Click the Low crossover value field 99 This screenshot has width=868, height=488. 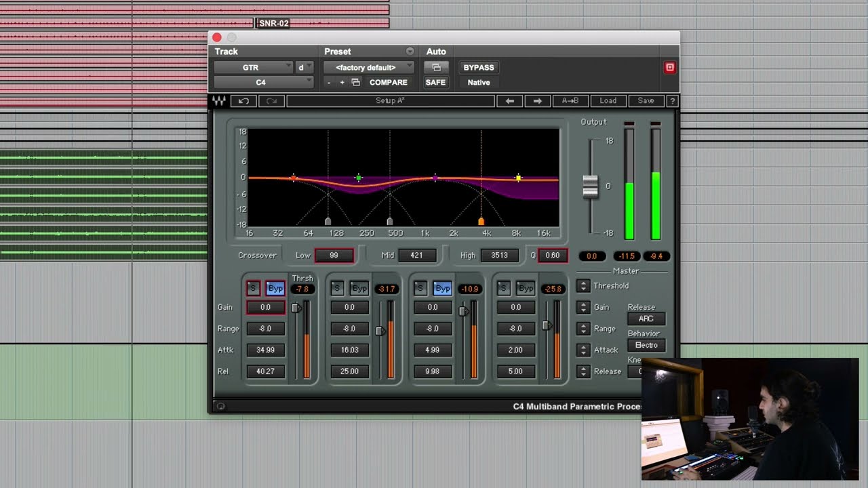coord(334,256)
